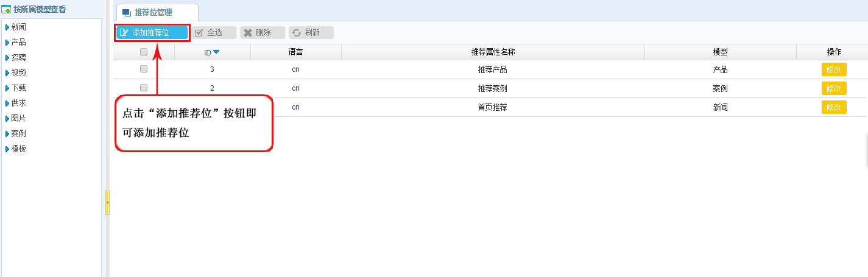This screenshot has width=868, height=277.
Task: Switch to the 推荐位管理 tab
Action: tap(156, 12)
